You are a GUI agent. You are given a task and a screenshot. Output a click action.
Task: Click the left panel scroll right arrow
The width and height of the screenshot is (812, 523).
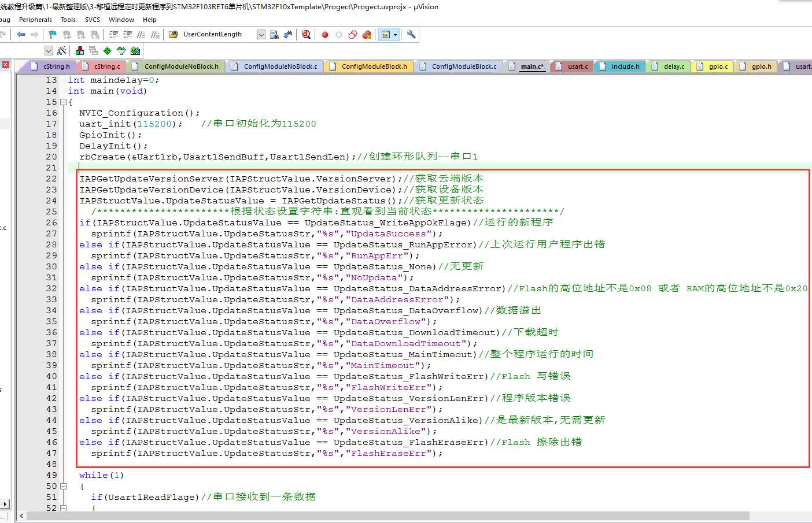(x=5, y=505)
